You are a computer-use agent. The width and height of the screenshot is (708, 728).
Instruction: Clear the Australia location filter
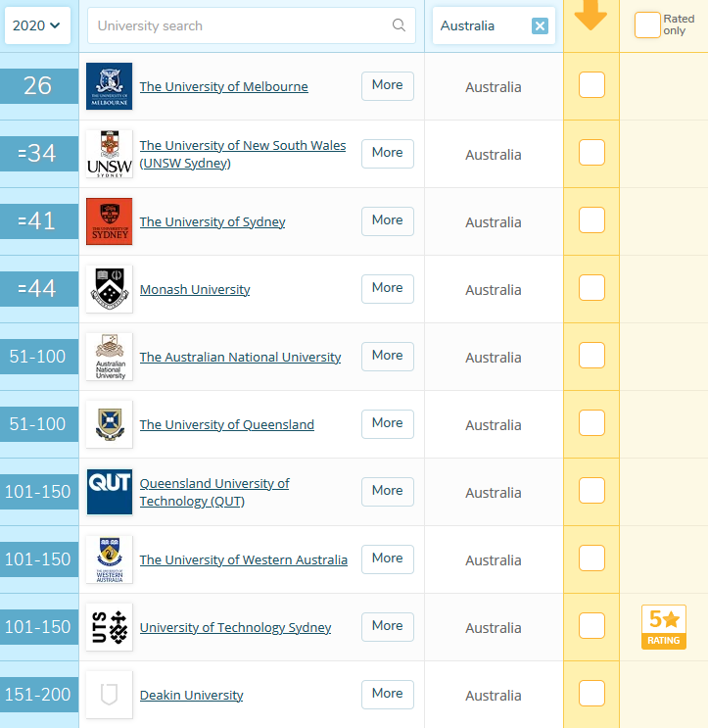click(540, 26)
